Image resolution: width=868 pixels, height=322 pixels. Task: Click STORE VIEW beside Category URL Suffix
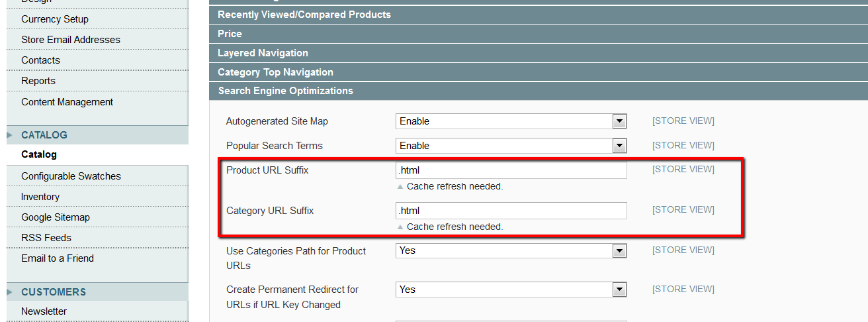click(683, 209)
